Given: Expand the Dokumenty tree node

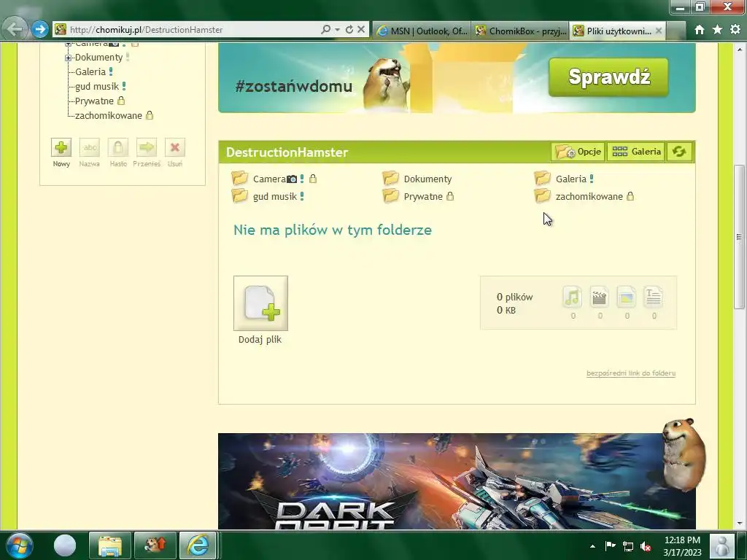Looking at the screenshot, I should (68, 58).
